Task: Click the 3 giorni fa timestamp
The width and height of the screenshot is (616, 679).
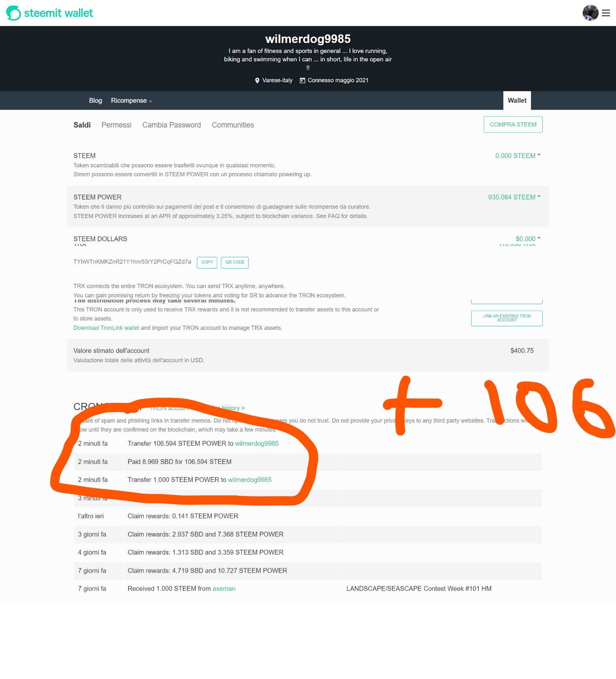Action: pyautogui.click(x=92, y=534)
